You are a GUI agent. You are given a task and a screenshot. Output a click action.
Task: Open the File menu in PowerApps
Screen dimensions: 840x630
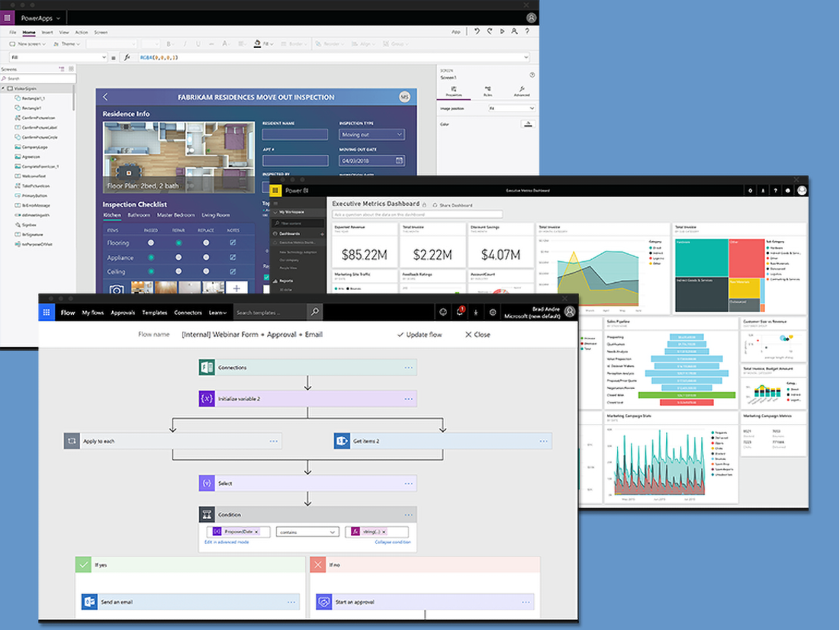pos(12,32)
